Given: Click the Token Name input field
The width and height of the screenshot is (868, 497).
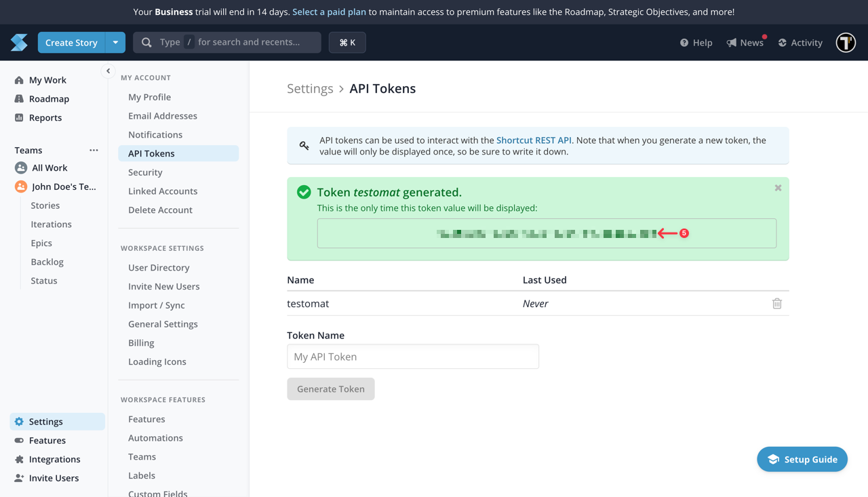Looking at the screenshot, I should [413, 356].
